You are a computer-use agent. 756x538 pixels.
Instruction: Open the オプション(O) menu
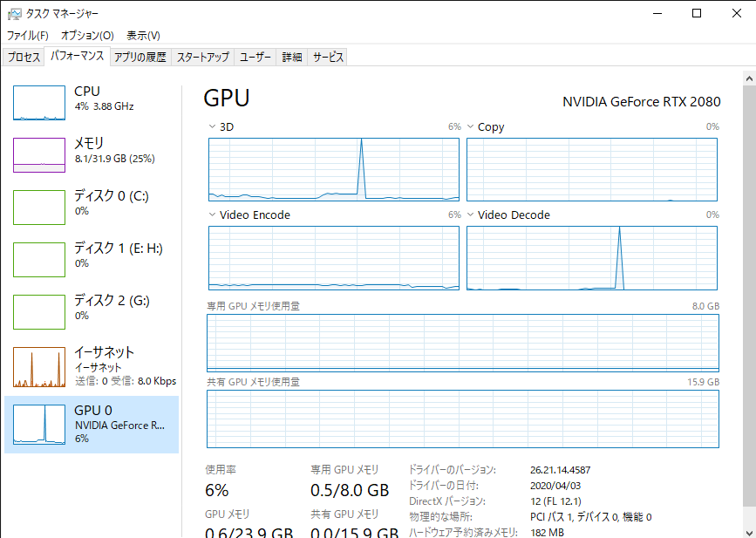(87, 35)
